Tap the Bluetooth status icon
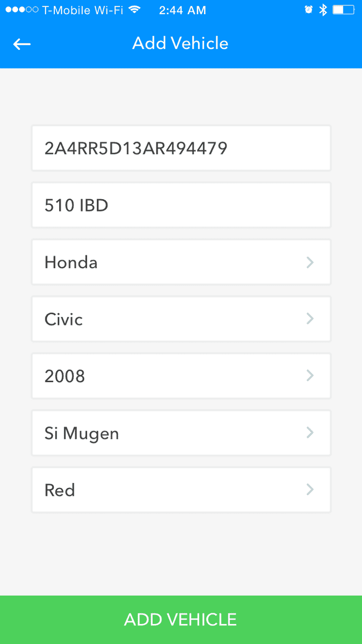Viewport: 362px width, 644px height. click(x=323, y=10)
